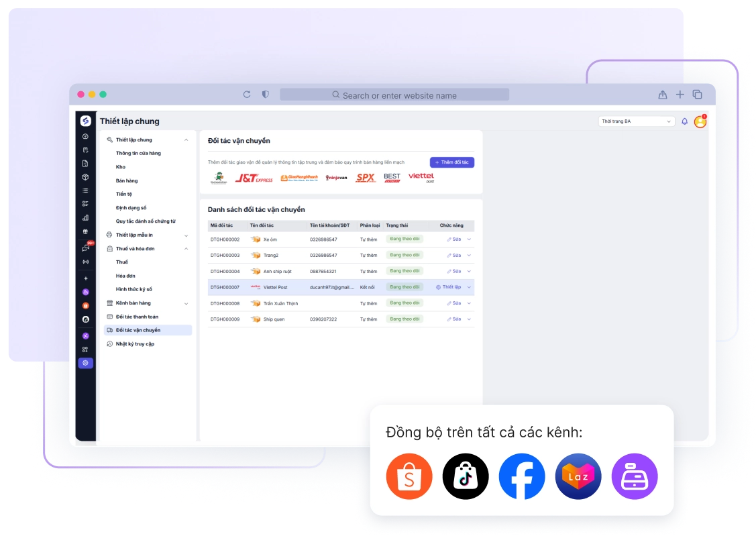Click Sửa for Anh ship ruột row
This screenshot has height=536, width=756.
click(454, 271)
